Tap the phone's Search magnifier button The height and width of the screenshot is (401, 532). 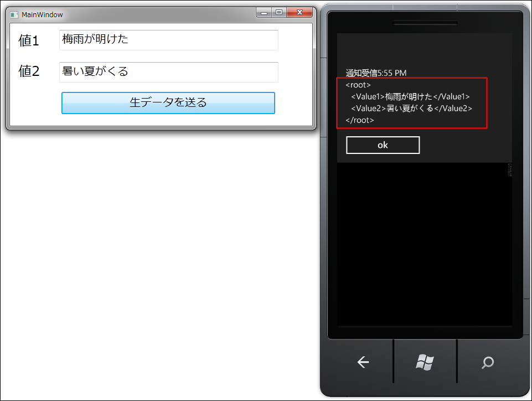pyautogui.click(x=488, y=362)
